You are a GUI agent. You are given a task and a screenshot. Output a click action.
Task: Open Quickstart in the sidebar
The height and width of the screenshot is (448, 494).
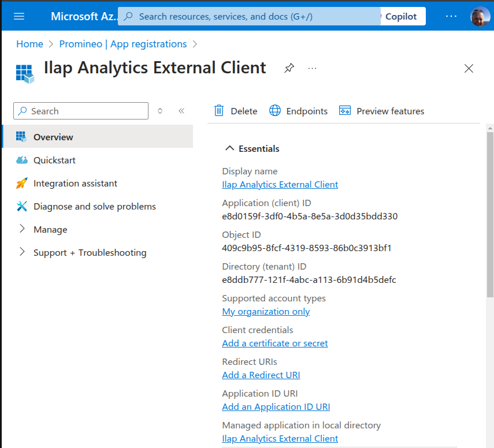[x=54, y=160]
